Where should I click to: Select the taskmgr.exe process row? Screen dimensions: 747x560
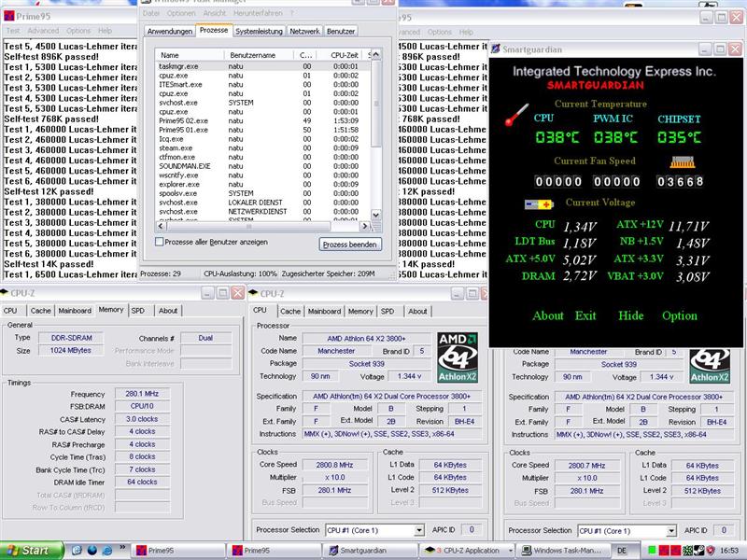click(x=263, y=66)
